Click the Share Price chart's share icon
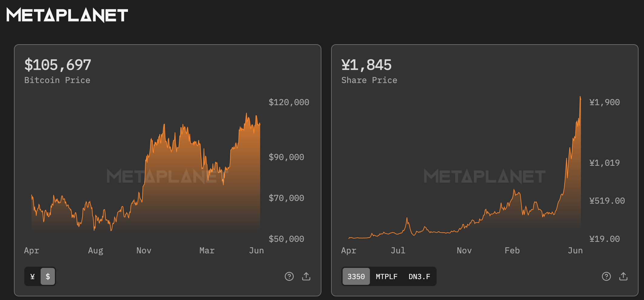Viewport: 644px width, 300px height. click(x=623, y=276)
